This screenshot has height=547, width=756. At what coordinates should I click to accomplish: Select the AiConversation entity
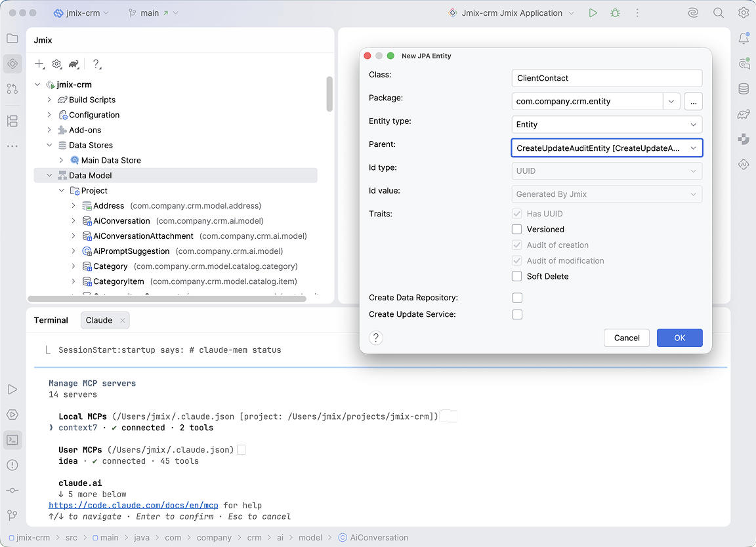(x=121, y=221)
